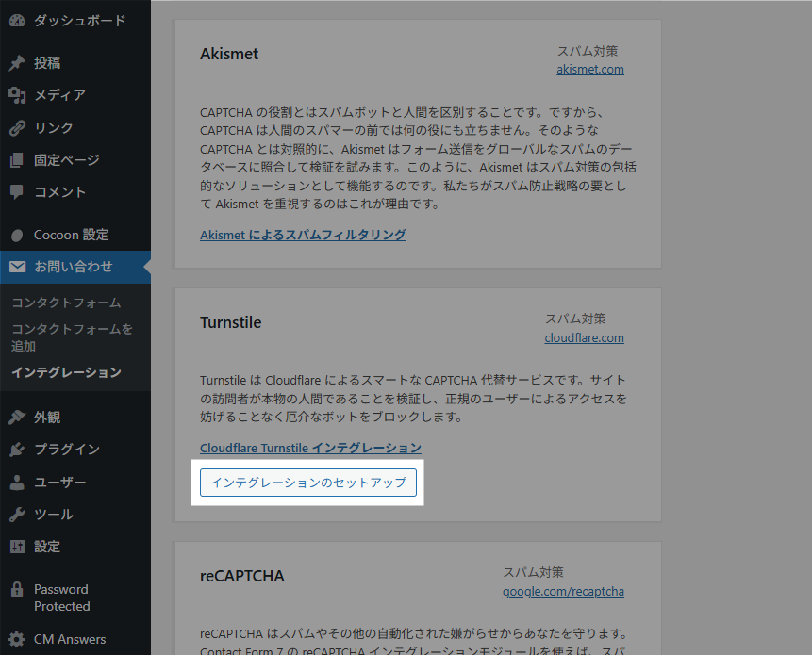Image resolution: width=812 pixels, height=655 pixels.
Task: Click the paintbrush icon beside 外観
Action: [x=17, y=417]
